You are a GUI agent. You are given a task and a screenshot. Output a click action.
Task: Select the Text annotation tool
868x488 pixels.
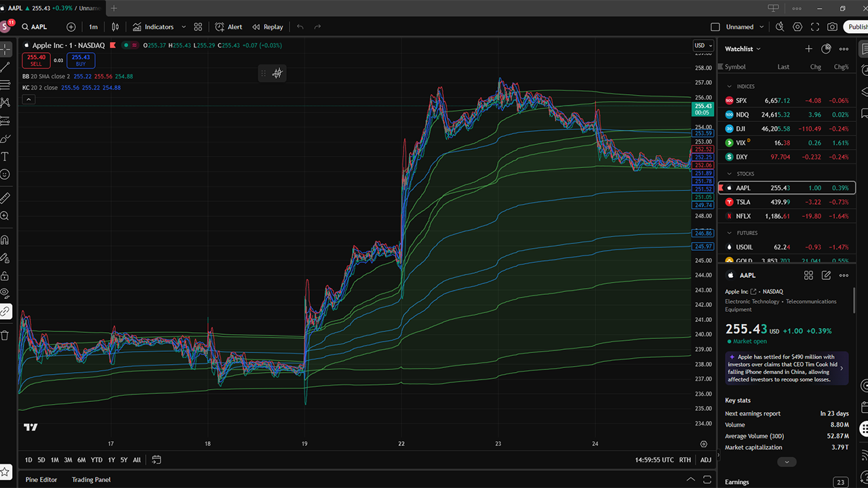5,157
